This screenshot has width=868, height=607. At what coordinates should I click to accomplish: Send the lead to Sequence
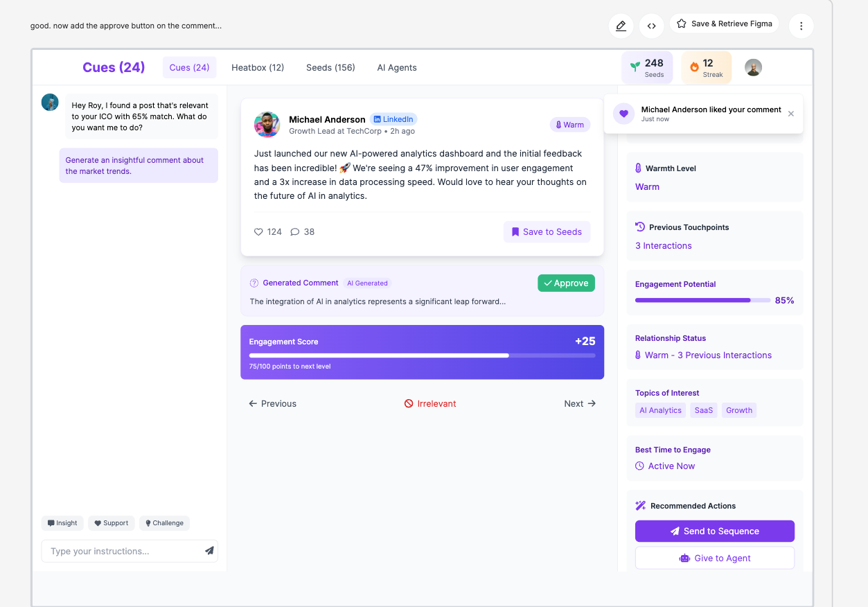[714, 531]
